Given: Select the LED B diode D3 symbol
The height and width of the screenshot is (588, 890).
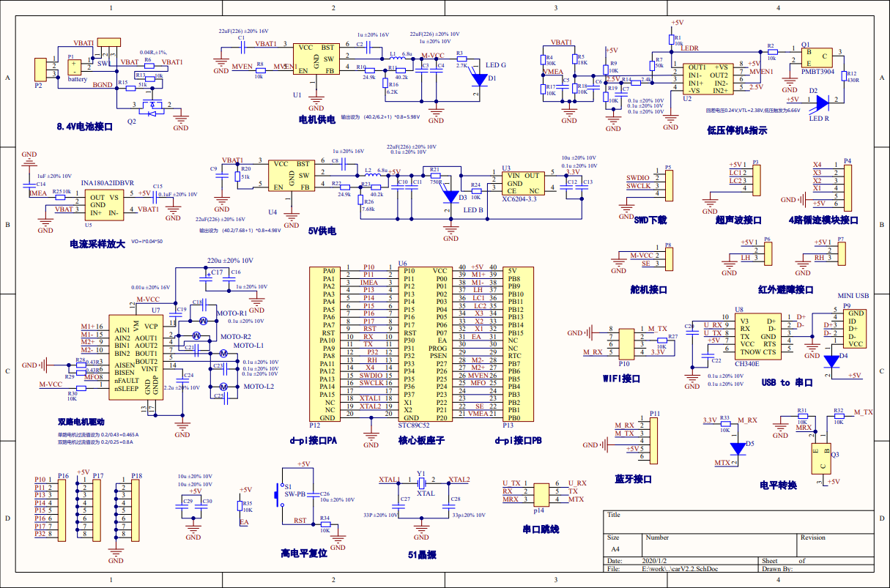Looking at the screenshot, I should pos(450,196).
